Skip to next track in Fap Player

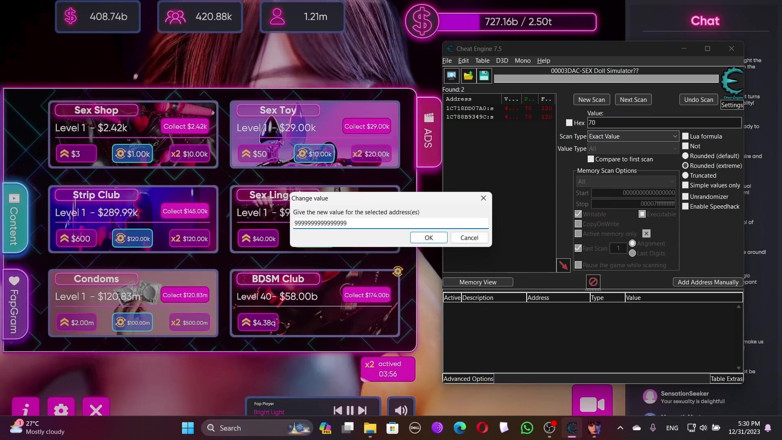tap(363, 410)
